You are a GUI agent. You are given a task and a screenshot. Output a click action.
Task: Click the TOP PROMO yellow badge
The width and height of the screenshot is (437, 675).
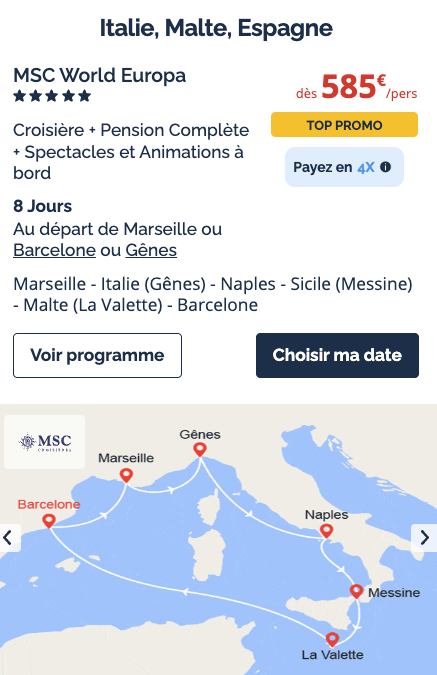(x=344, y=125)
